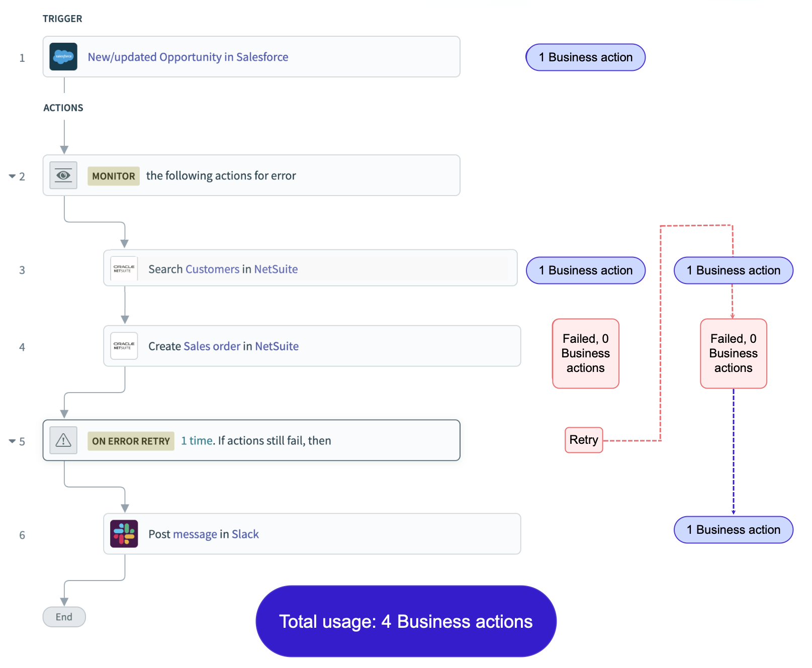812x668 pixels.
Task: Open the New/updated Opportunity in Salesforce trigger
Action: [188, 57]
